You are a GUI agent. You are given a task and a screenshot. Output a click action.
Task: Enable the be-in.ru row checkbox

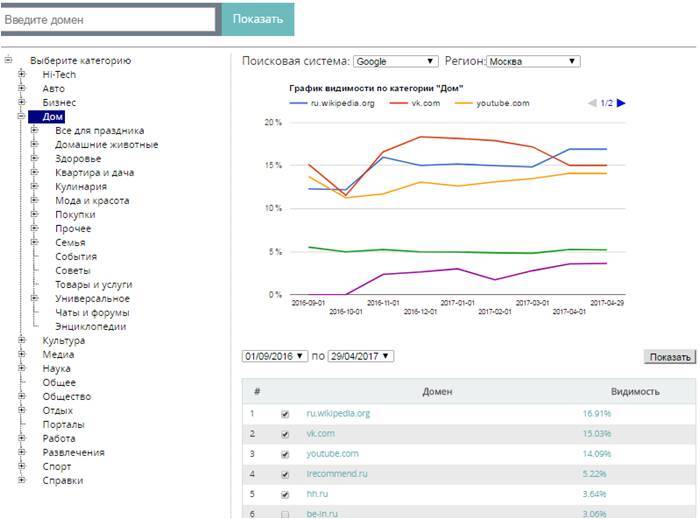coord(286,513)
